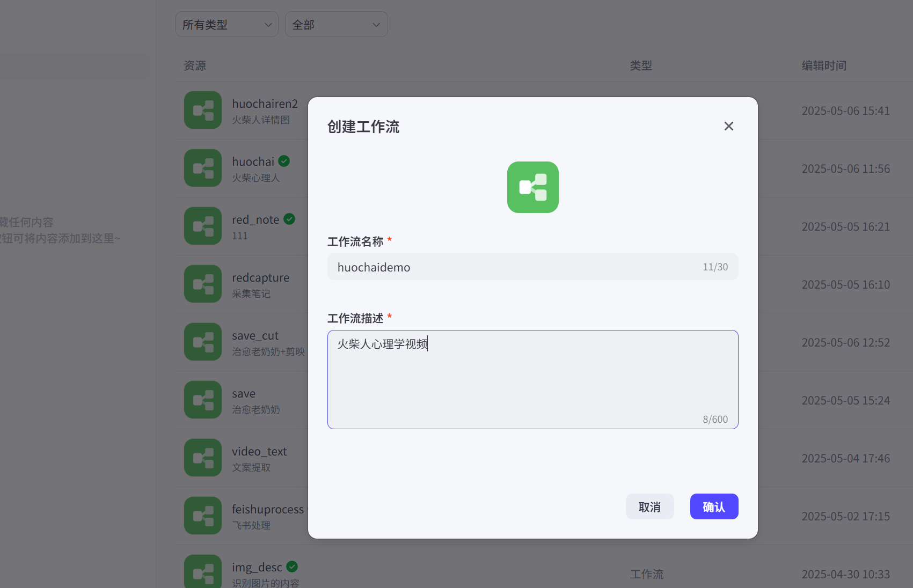Screen dimensions: 913x588
Task: Click the huochai workflow icon
Action: pos(203,168)
